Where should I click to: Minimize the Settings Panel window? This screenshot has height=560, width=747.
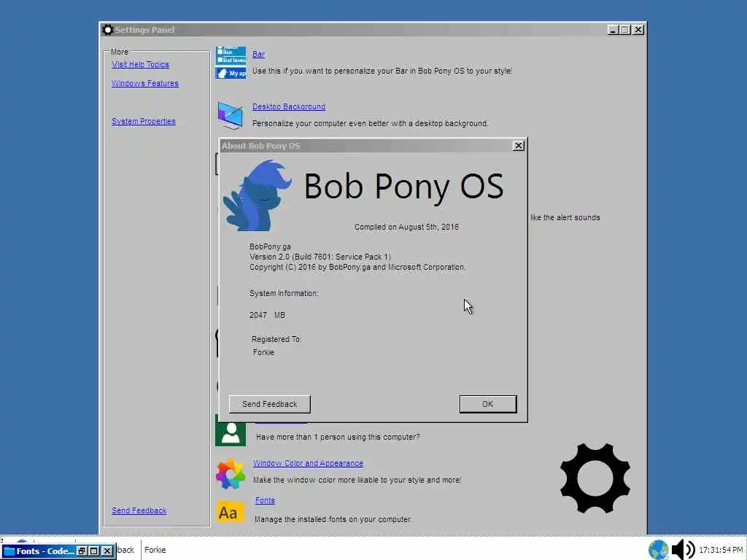[613, 29]
